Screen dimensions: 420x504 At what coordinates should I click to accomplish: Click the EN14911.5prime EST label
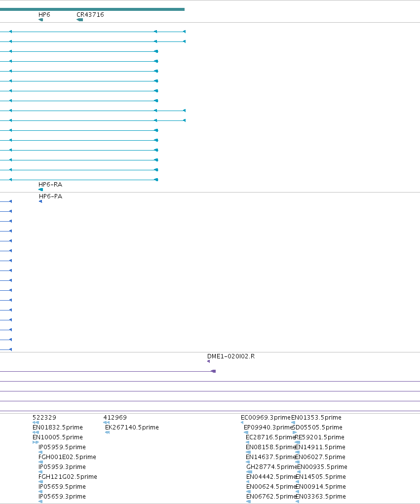coord(320,447)
